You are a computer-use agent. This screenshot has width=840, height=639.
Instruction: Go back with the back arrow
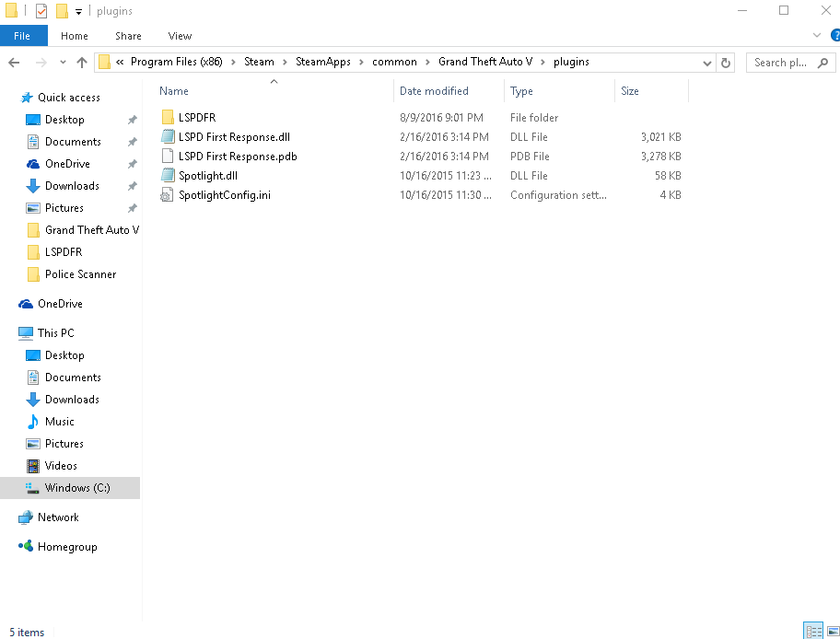click(x=15, y=63)
